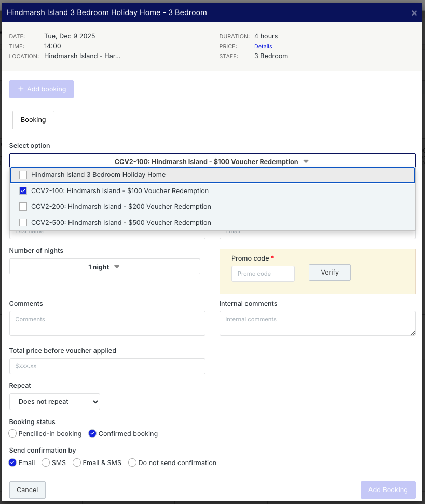Open the Number of nights dropdown

tap(104, 267)
